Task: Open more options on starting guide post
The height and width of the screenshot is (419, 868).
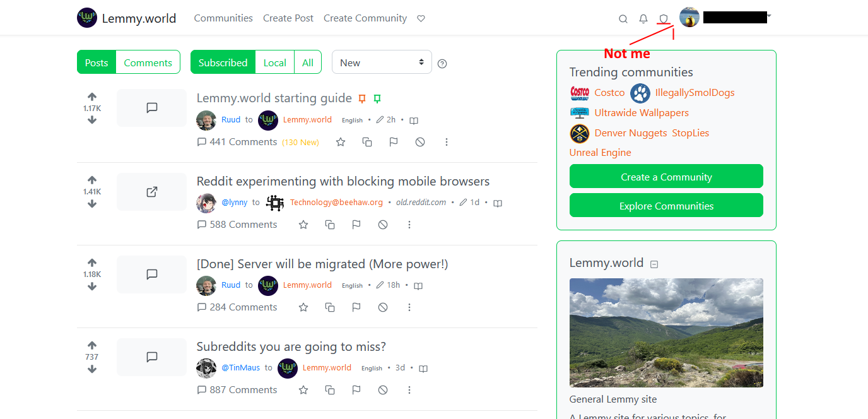Action: coord(447,142)
